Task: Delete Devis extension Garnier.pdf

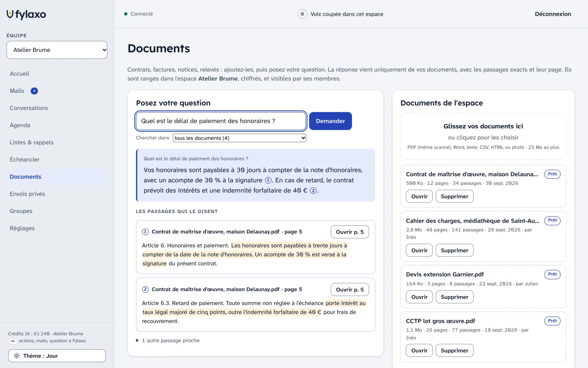Action: point(455,297)
